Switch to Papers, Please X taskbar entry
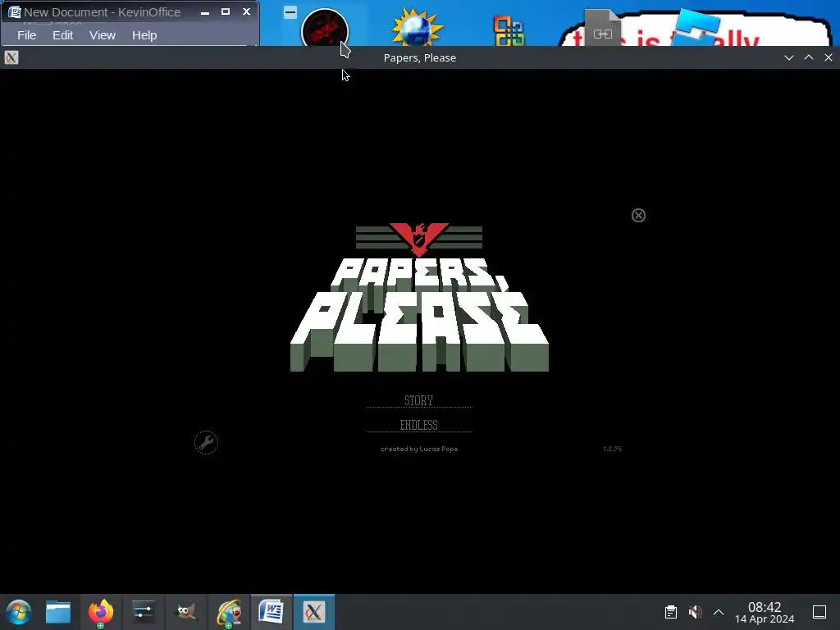This screenshot has width=840, height=630. (314, 612)
